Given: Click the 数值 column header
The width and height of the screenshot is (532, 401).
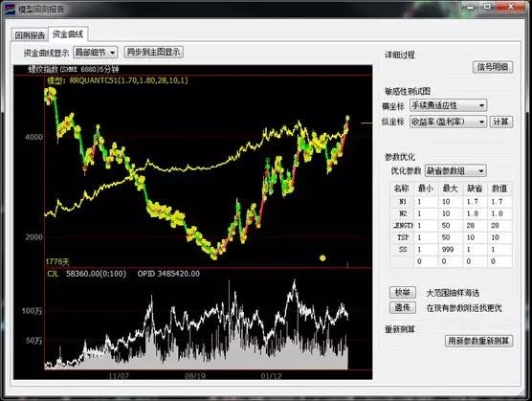Looking at the screenshot, I should [499, 189].
